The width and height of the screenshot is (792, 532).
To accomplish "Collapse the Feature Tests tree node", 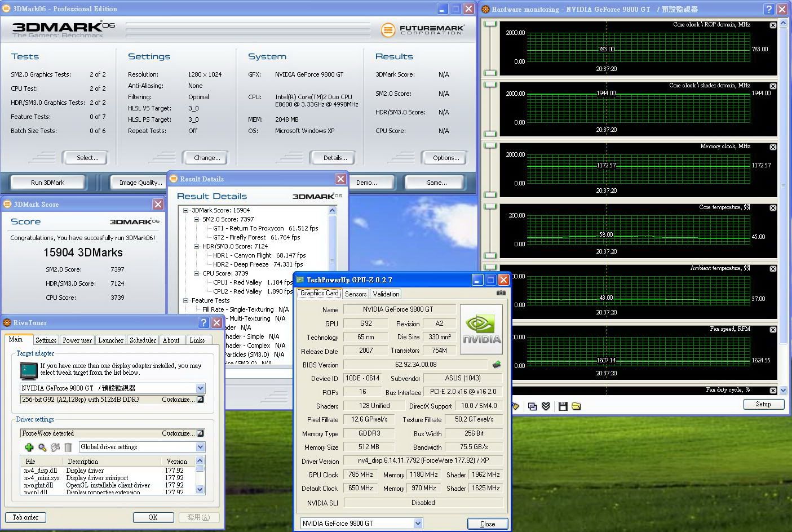I will coord(185,300).
